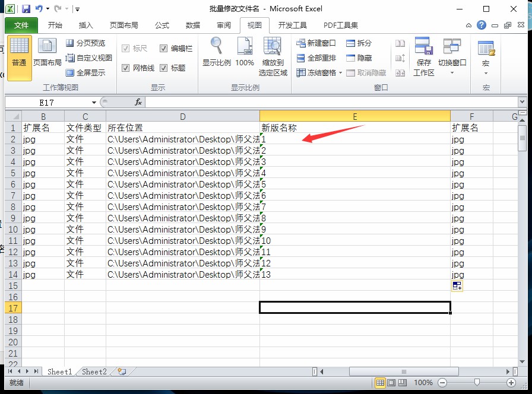
Task: Switch to Normal view in status bar
Action: [x=380, y=383]
